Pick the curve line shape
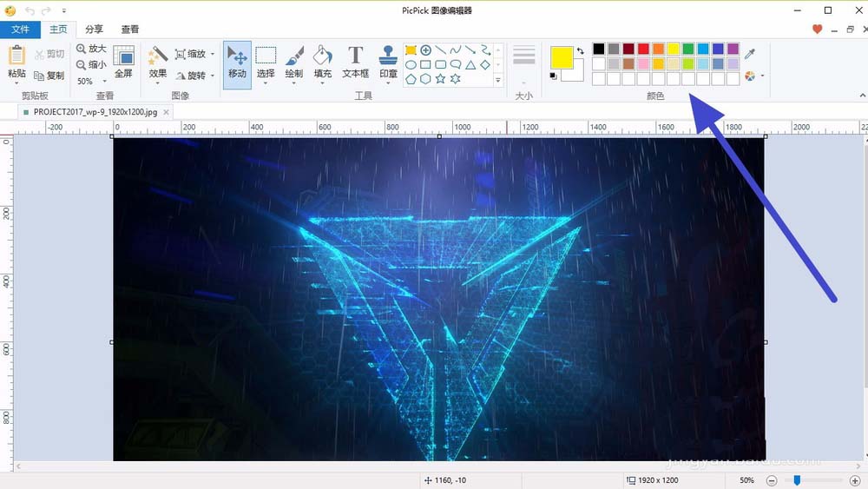The width and height of the screenshot is (868, 489). [456, 50]
